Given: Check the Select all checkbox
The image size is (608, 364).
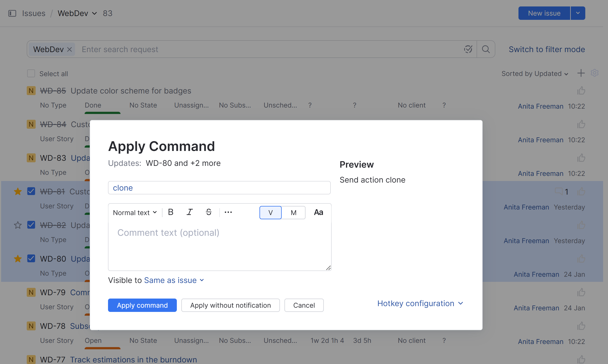Looking at the screenshot, I should pos(31,74).
